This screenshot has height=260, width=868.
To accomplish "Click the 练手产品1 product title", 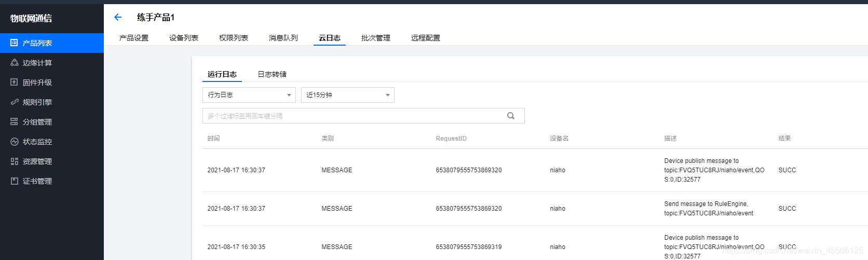I will tap(156, 17).
